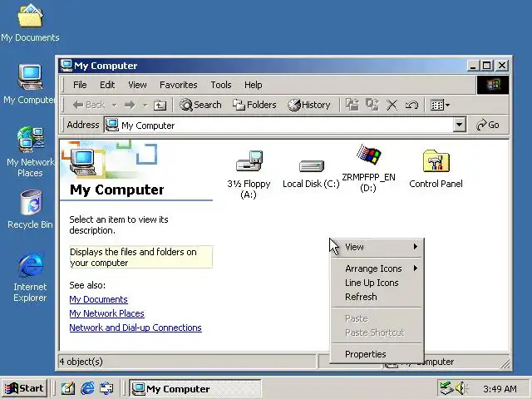
Task: Click Show Desktop quick launch icon
Action: click(68, 388)
